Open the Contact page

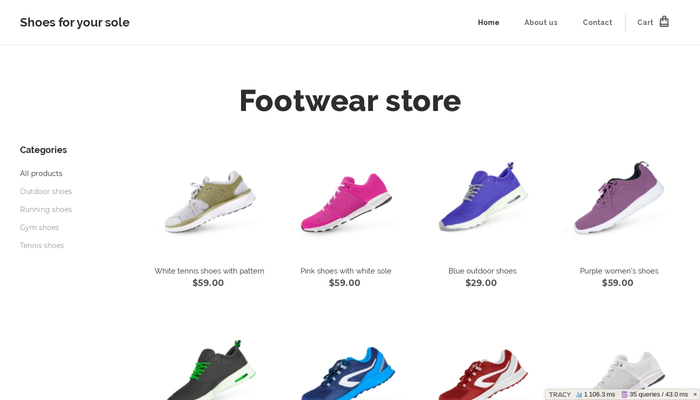[597, 22]
